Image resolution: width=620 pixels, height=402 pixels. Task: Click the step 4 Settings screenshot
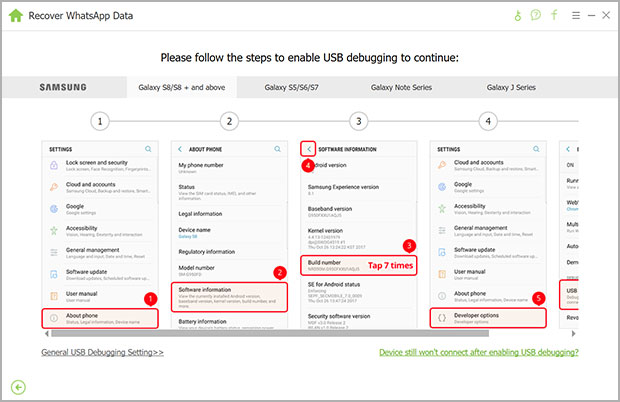pyautogui.click(x=488, y=235)
